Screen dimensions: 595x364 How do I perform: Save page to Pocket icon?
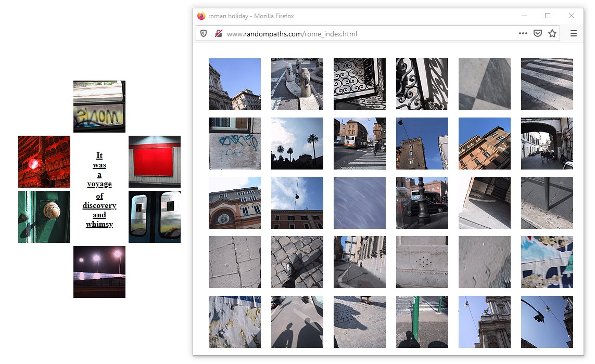point(538,33)
